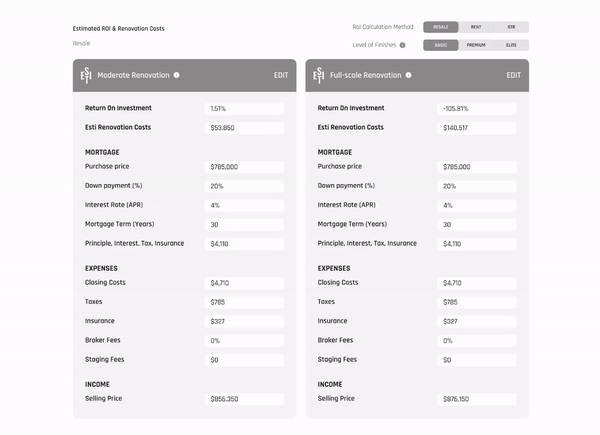Choose PREMIUM level of finishes

[x=476, y=45]
